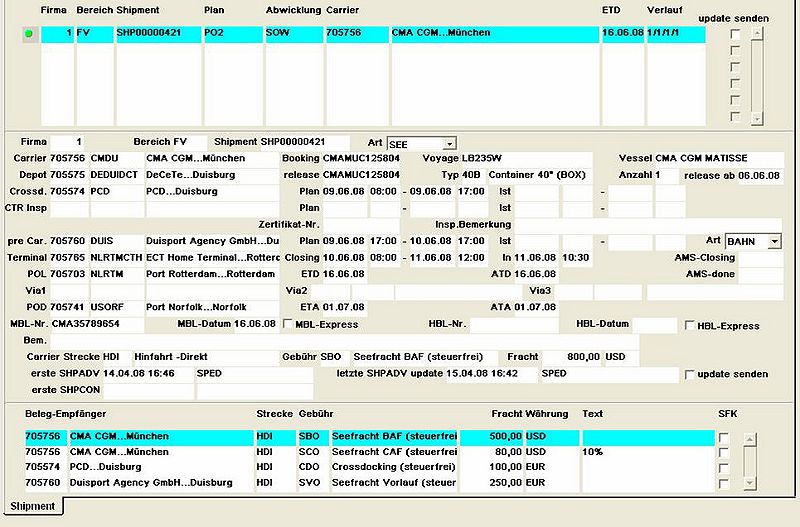Select the Crossdocking 100,00 EUR row
Viewport: 800px width, 527px height.
pyautogui.click(x=369, y=467)
